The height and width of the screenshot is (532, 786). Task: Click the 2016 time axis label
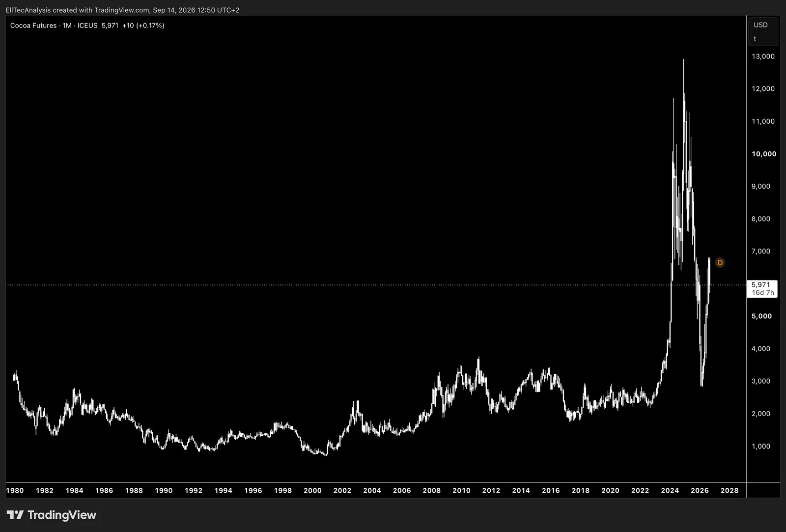[551, 490]
